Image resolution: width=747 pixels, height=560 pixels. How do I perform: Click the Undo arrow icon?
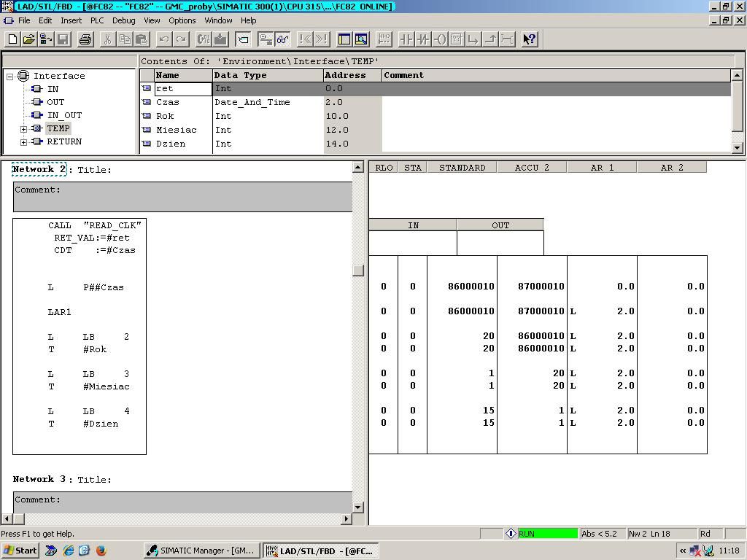[164, 39]
